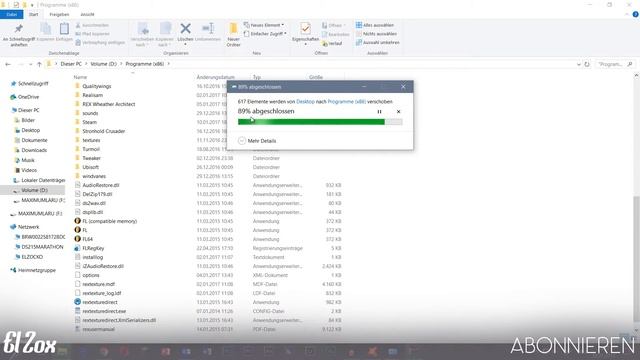Viewport: 640px width, 360px height.
Task: Open Videos in sidebar
Action: coord(25,170)
